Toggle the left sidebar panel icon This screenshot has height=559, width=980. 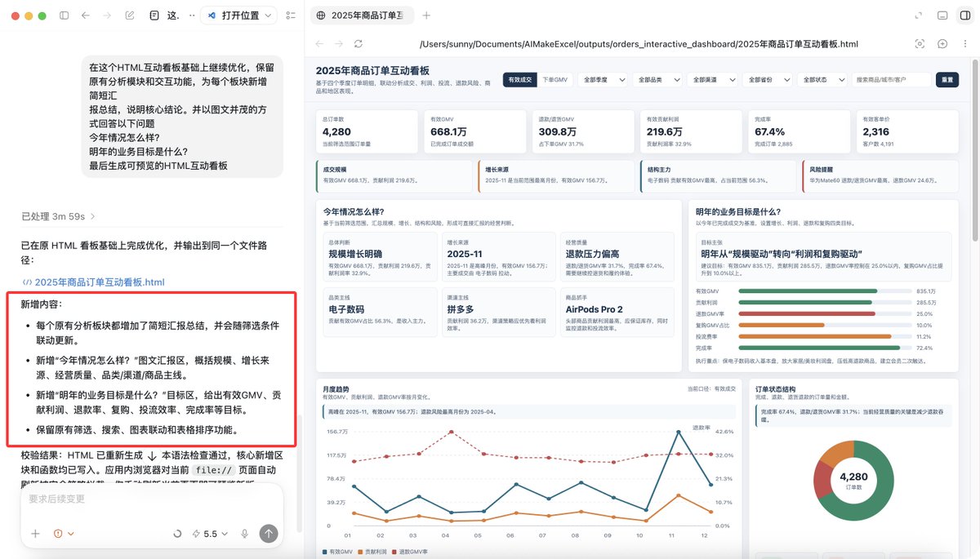65,16
